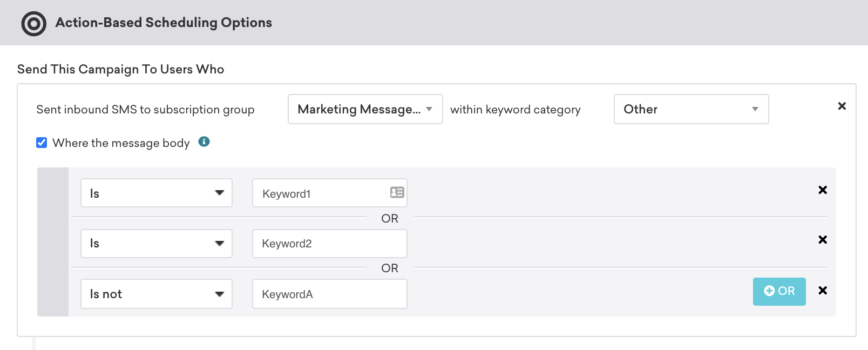Add another condition with the OR button
This screenshot has width=868, height=350.
(x=779, y=291)
